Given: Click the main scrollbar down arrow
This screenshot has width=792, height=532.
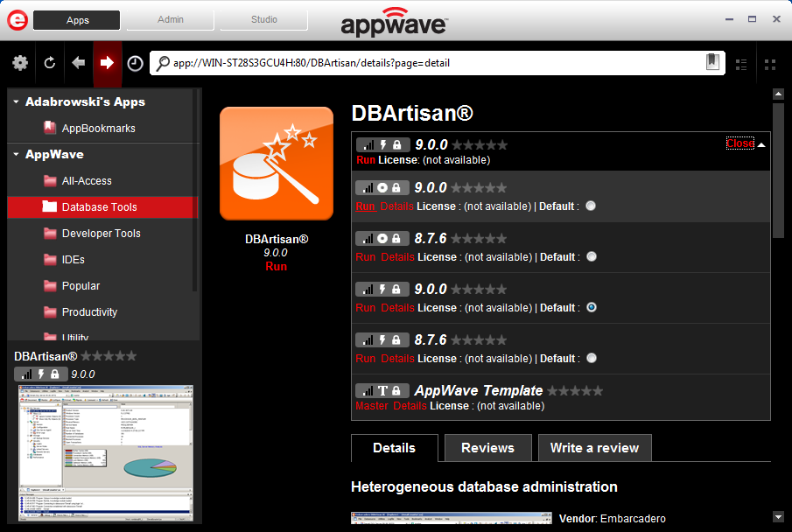Looking at the screenshot, I should (778, 517).
